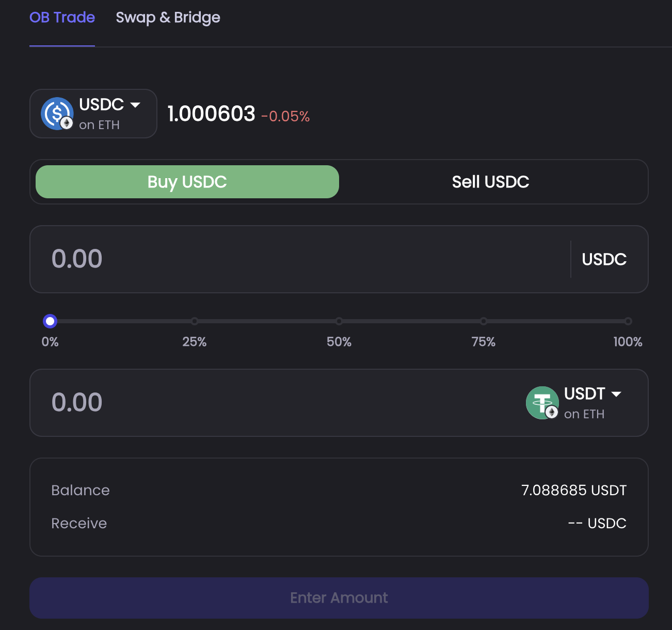This screenshot has height=630, width=672.
Task: Switch to Sell USDC mode
Action: (x=490, y=182)
